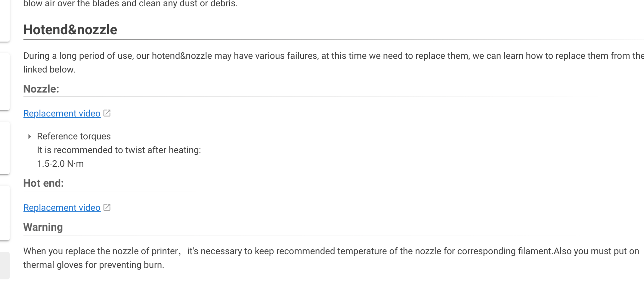Viewport: 644px width, 293px height.
Task: Click the gray sidebar block at left edge
Action: tap(5, 265)
